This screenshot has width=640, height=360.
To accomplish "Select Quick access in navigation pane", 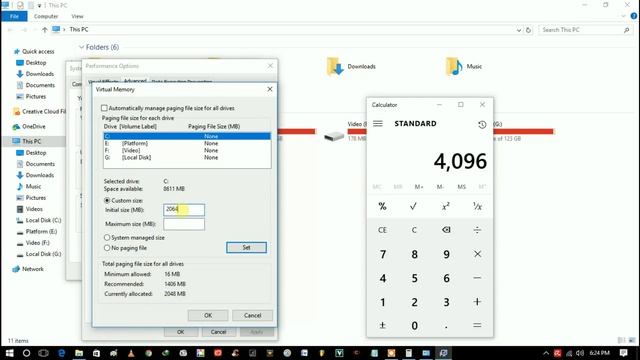I will point(38,51).
